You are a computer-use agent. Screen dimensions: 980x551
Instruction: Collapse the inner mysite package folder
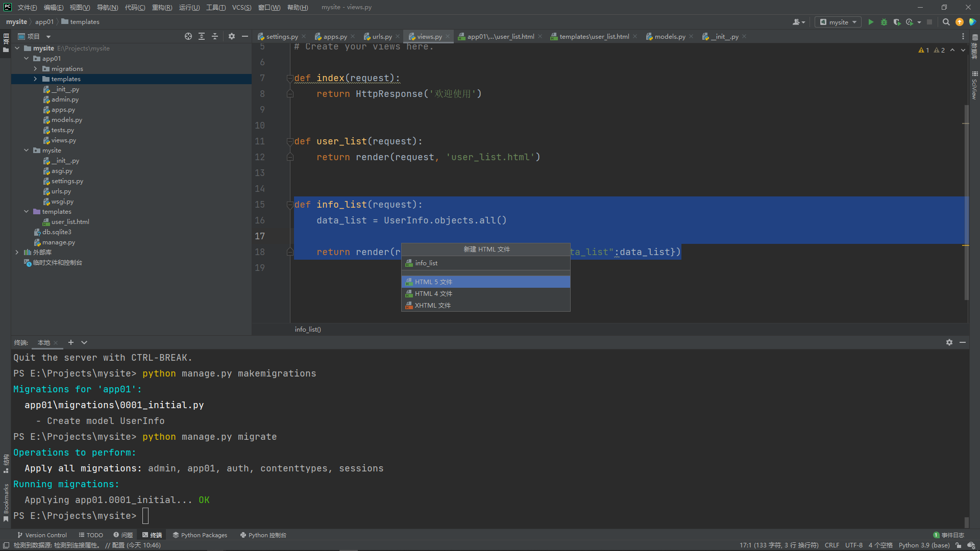26,150
